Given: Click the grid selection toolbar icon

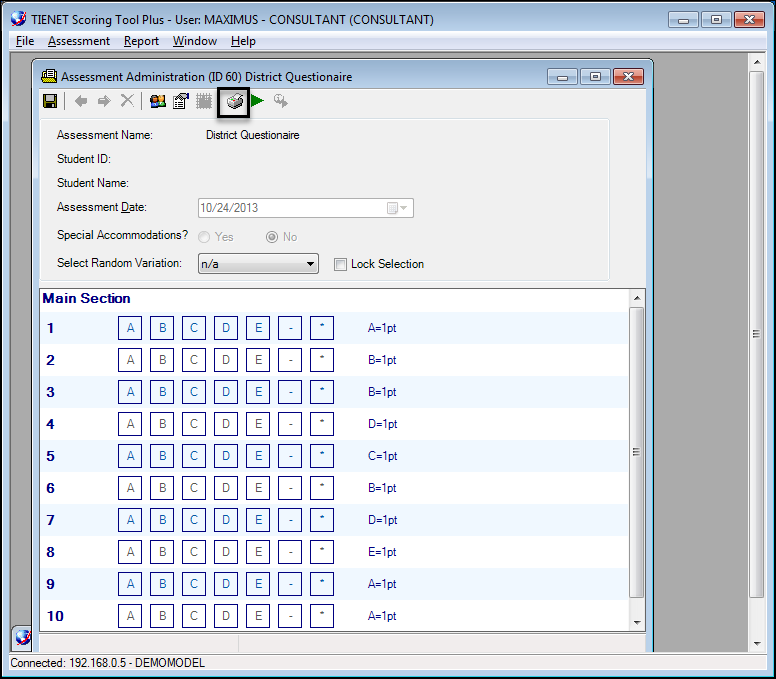Looking at the screenshot, I should [204, 101].
